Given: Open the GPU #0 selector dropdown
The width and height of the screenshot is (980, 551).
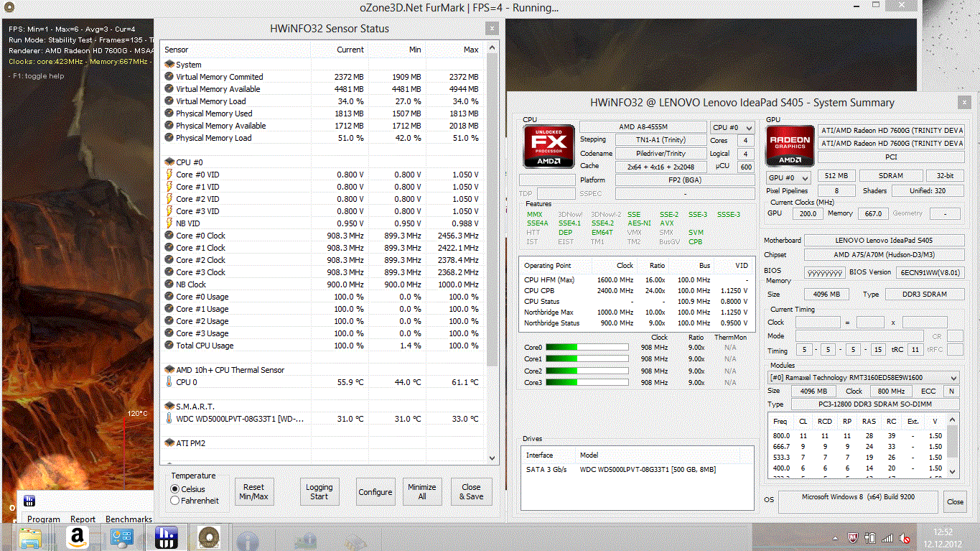Looking at the screenshot, I should 788,177.
